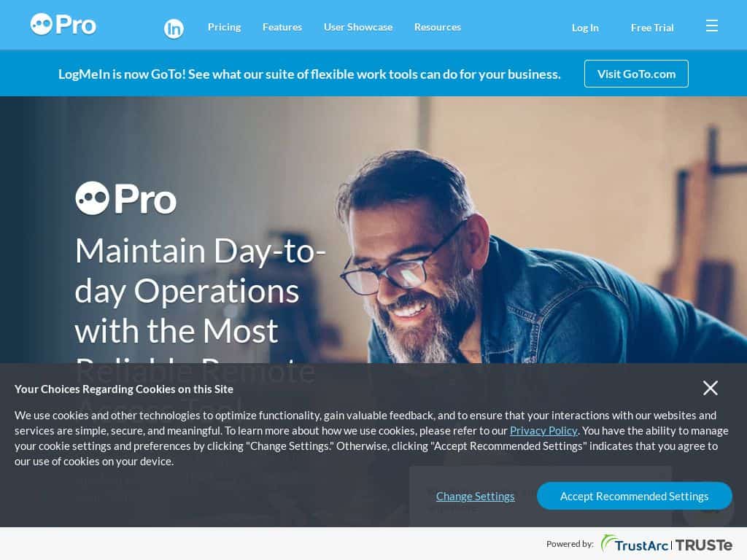Image resolution: width=747 pixels, height=560 pixels.
Task: Open the Resources menu item
Action: pos(438,27)
